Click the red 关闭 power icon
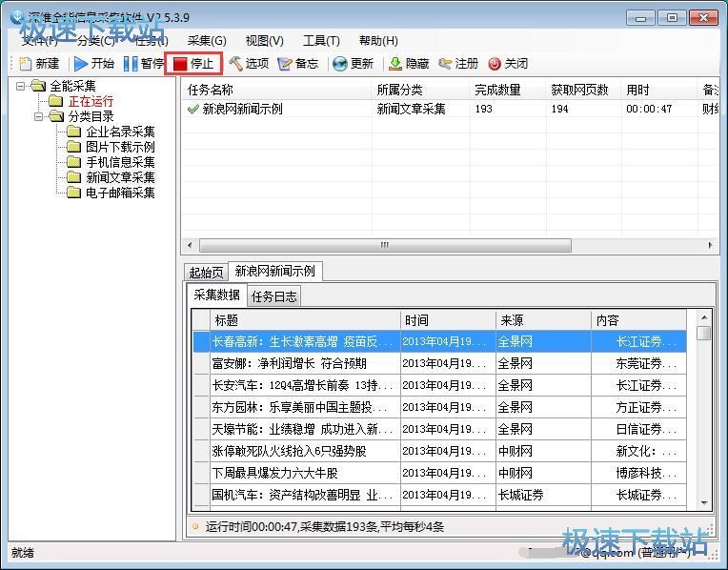This screenshot has height=570, width=728. [x=495, y=64]
